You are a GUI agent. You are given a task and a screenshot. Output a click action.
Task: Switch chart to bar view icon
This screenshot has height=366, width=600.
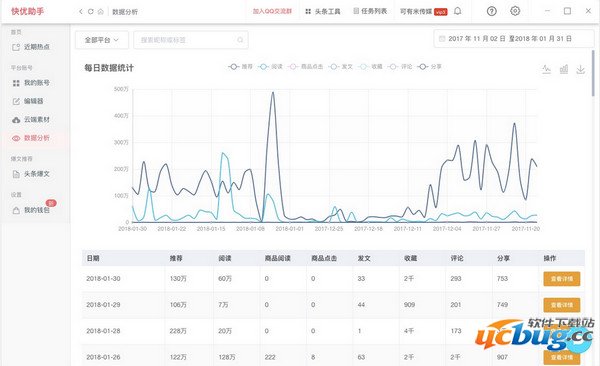click(564, 69)
